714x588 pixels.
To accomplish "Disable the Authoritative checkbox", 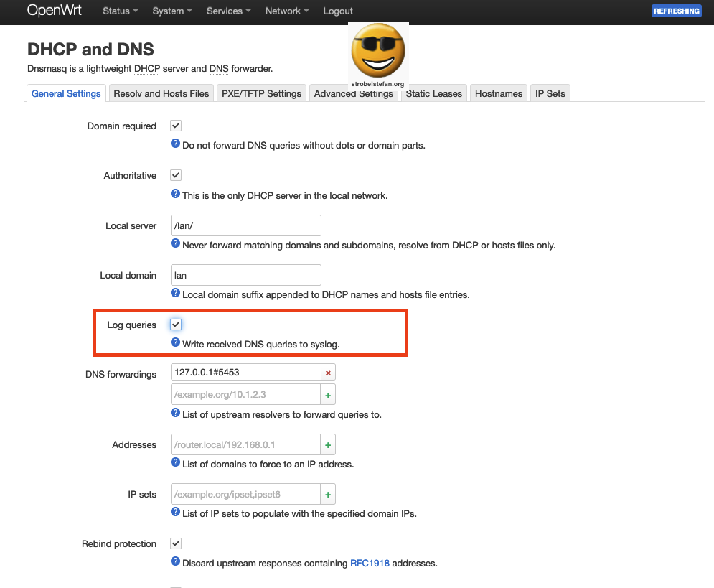I will 175,174.
